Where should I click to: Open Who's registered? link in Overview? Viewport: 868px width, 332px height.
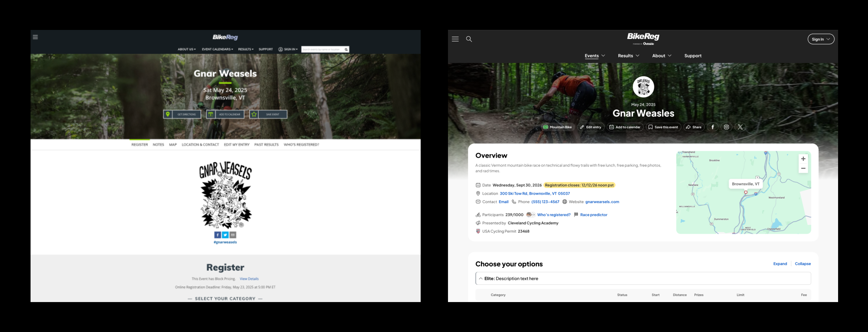tap(554, 215)
